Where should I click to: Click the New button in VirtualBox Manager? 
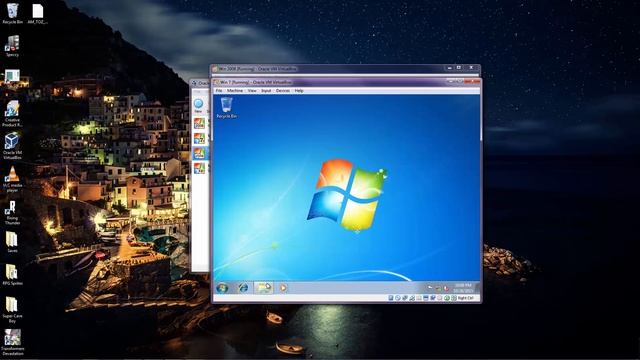198,106
